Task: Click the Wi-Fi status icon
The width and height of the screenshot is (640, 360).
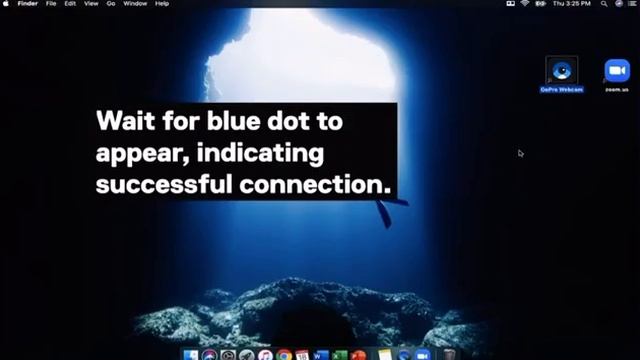Action: (525, 3)
